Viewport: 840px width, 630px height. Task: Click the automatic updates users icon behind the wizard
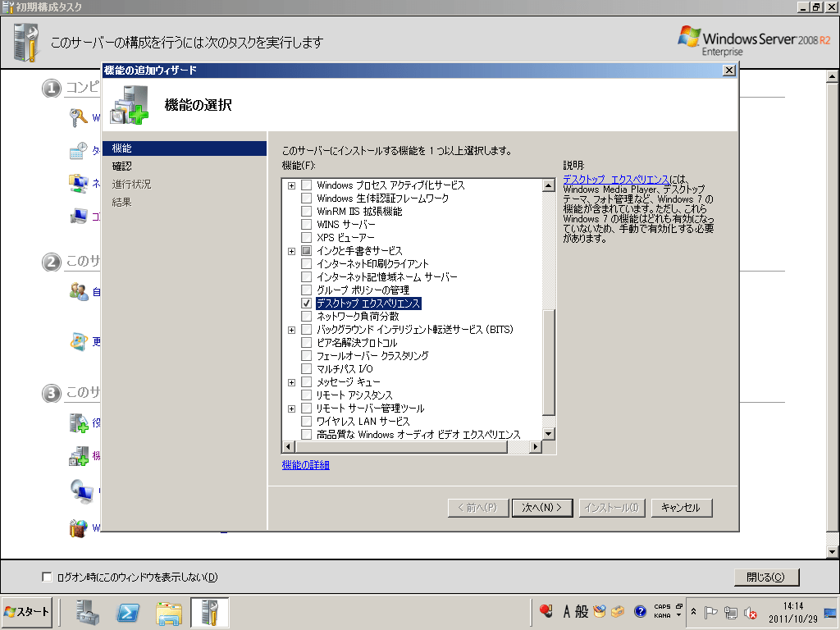[x=79, y=291]
